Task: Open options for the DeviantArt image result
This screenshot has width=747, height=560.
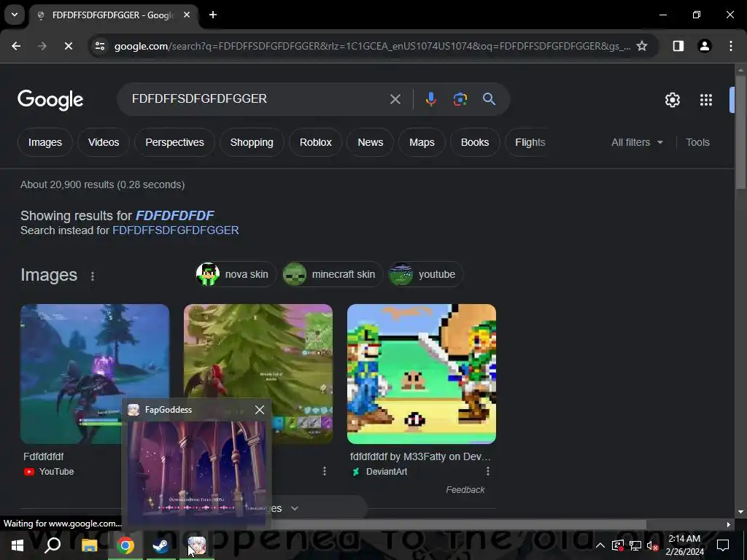Action: (x=488, y=472)
